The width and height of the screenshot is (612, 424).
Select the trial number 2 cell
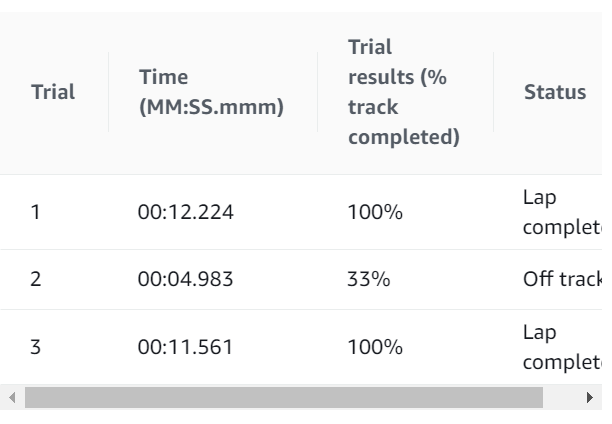pos(36,279)
